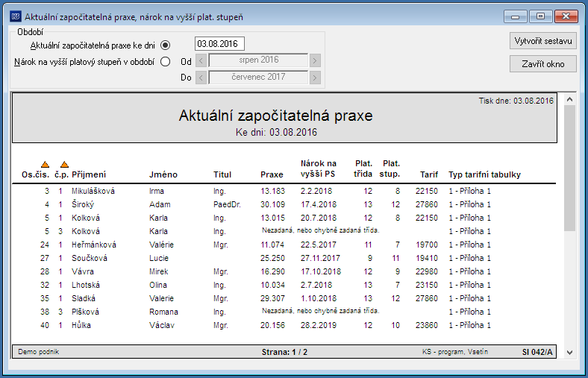Click the 'Vytvořit sestavu' button

coord(543,41)
